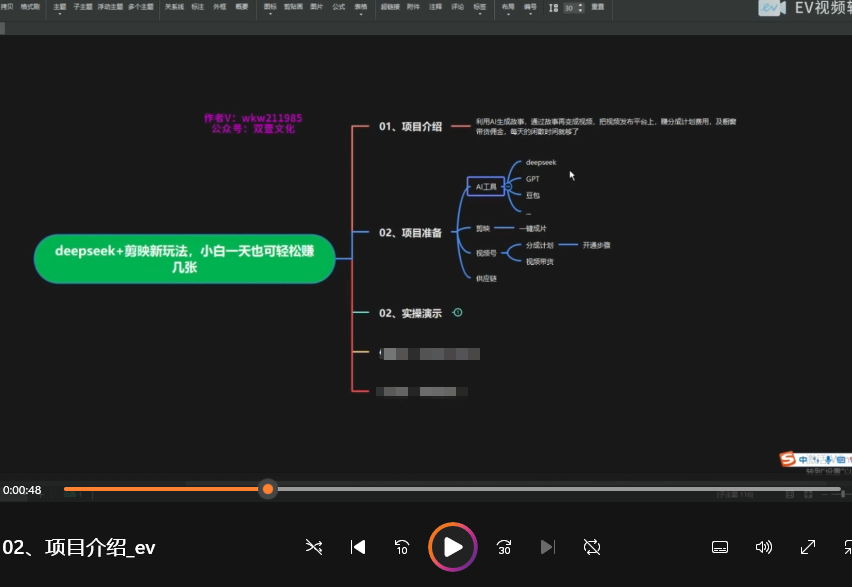Viewport: 852px width, 587px height.
Task: Select the green central topic node
Action: coord(184,259)
